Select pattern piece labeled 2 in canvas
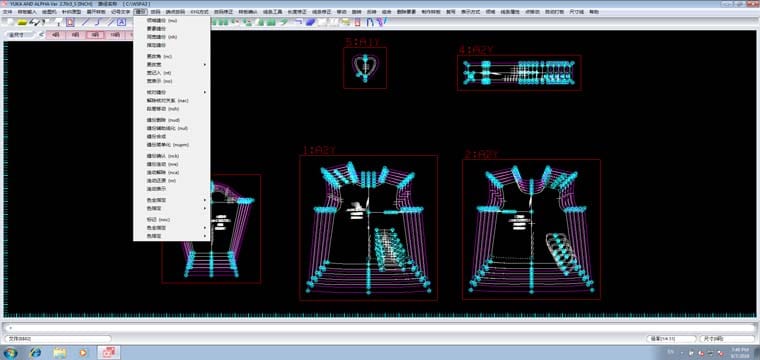The width and height of the screenshot is (760, 360). (531, 229)
